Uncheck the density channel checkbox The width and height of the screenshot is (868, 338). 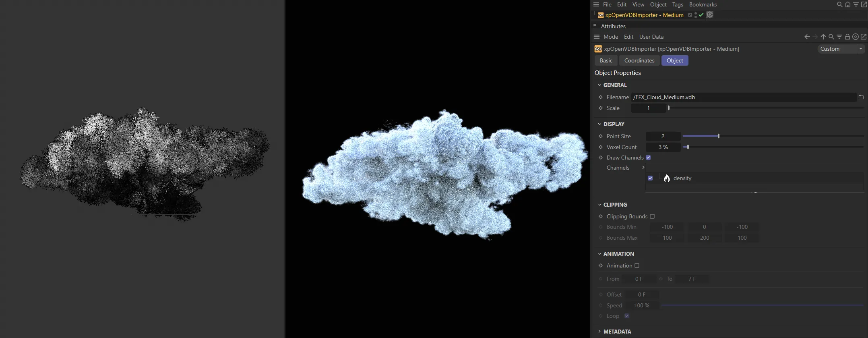pos(650,178)
